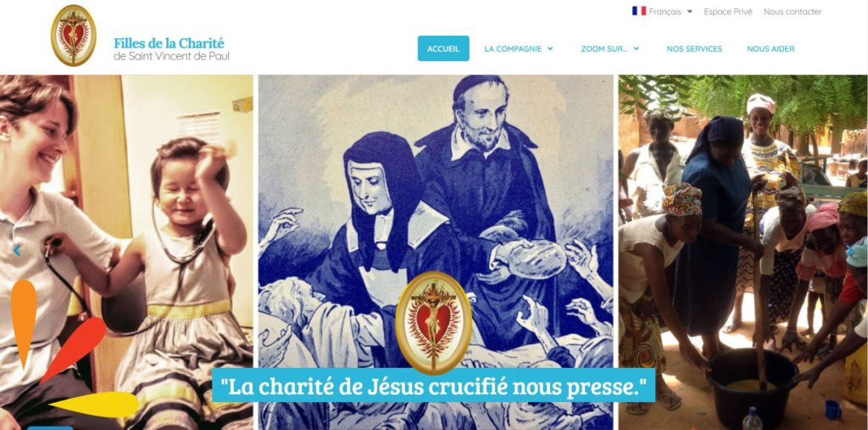The image size is (868, 430).
Task: Open the Accueil menu item
Action: pyautogui.click(x=443, y=48)
